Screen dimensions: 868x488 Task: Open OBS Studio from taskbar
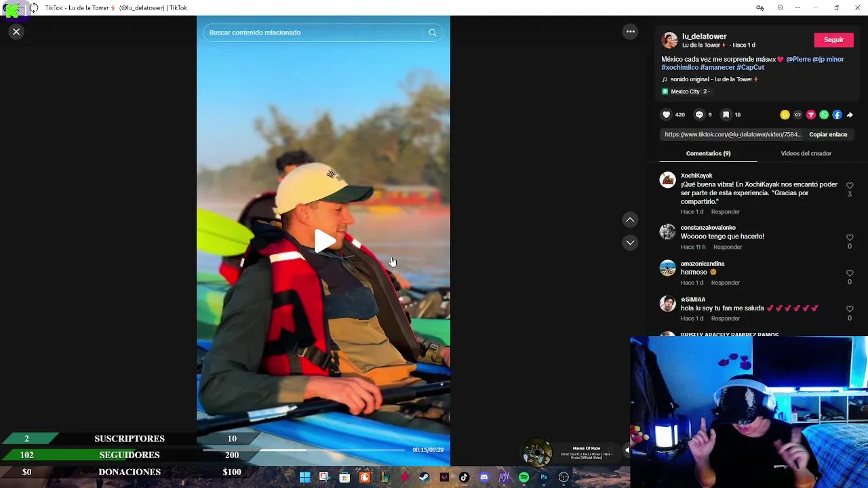pos(564,477)
